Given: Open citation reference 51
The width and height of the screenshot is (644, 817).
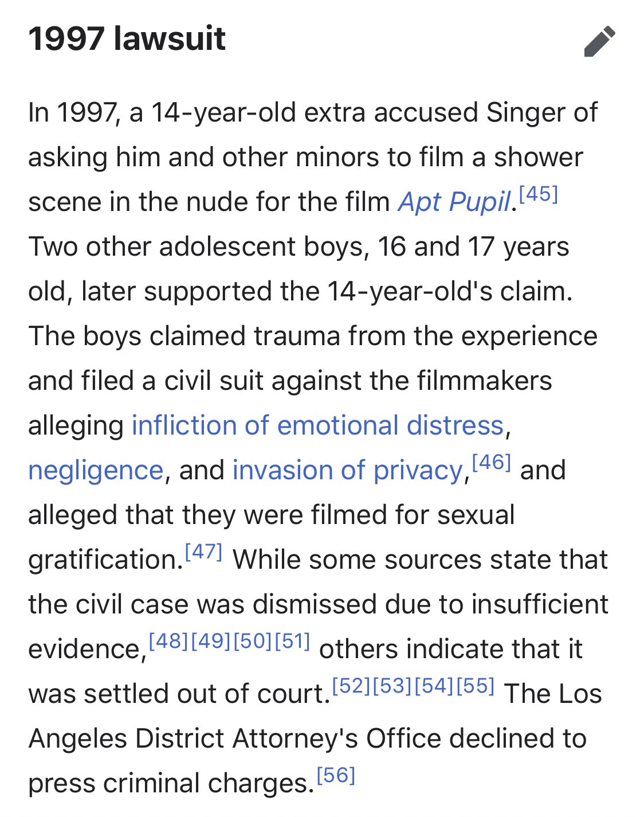Looking at the screenshot, I should pyautogui.click(x=292, y=641).
